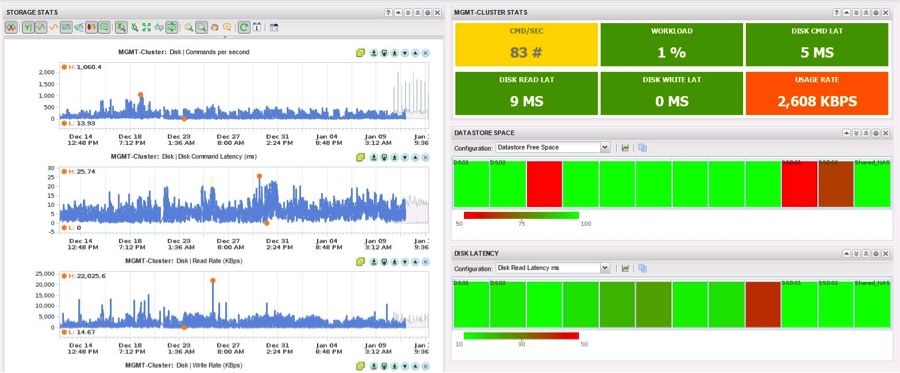Click the red-green split charts toolbar icon
This screenshot has width=900, height=373.
click(11, 27)
